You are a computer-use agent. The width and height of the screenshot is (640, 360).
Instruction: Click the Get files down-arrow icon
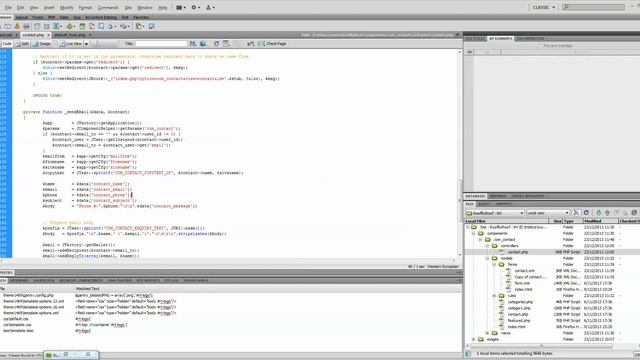click(598, 213)
